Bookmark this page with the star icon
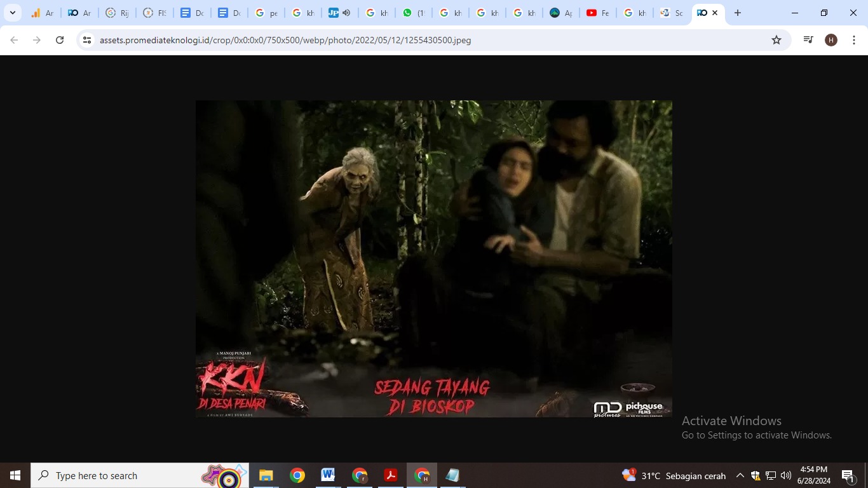The width and height of the screenshot is (868, 488). coord(776,39)
